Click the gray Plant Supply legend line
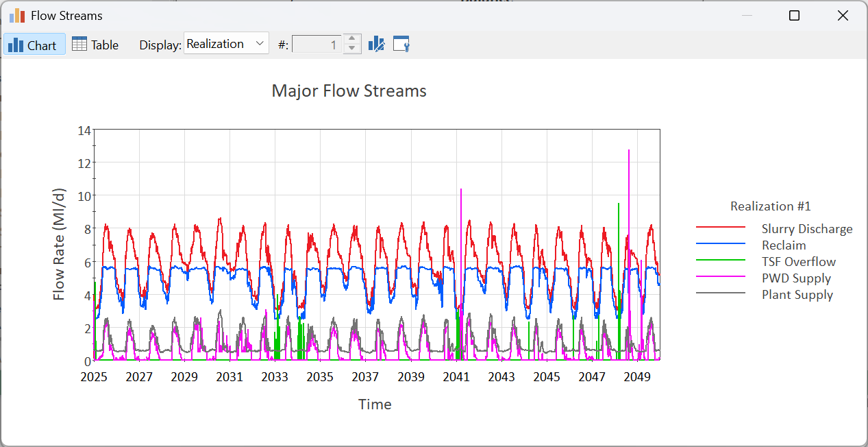The width and height of the screenshot is (868, 447). click(x=721, y=293)
